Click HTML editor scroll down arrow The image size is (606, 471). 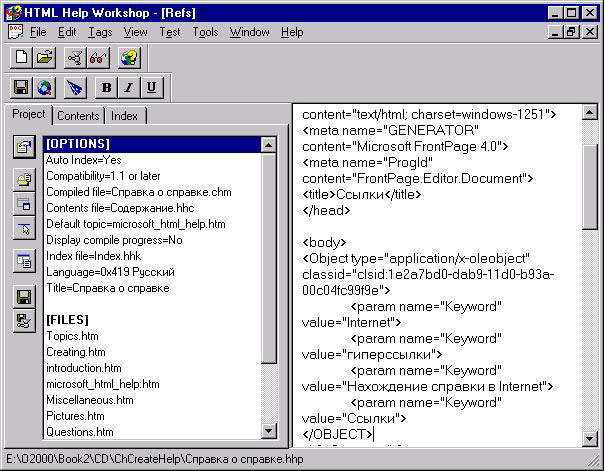coord(590,439)
